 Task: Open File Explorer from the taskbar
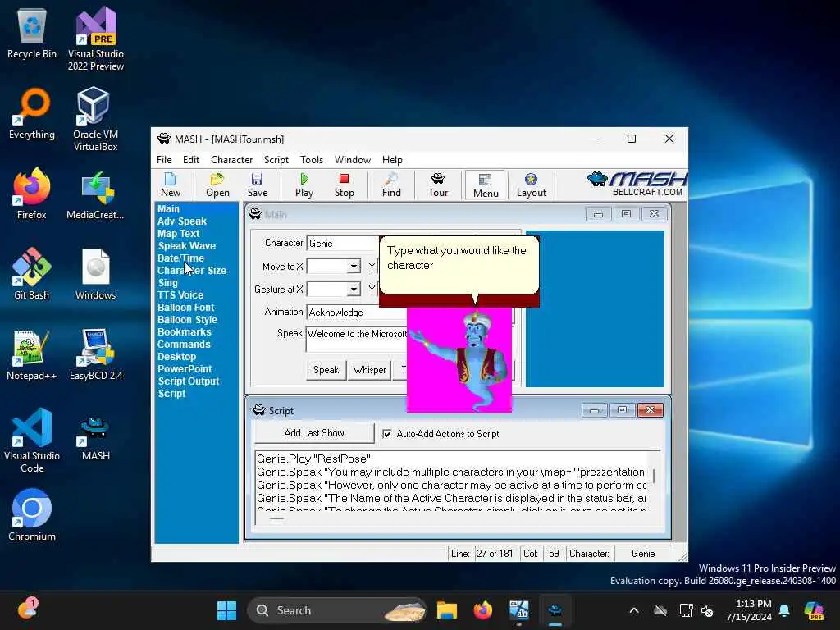pyautogui.click(x=446, y=610)
